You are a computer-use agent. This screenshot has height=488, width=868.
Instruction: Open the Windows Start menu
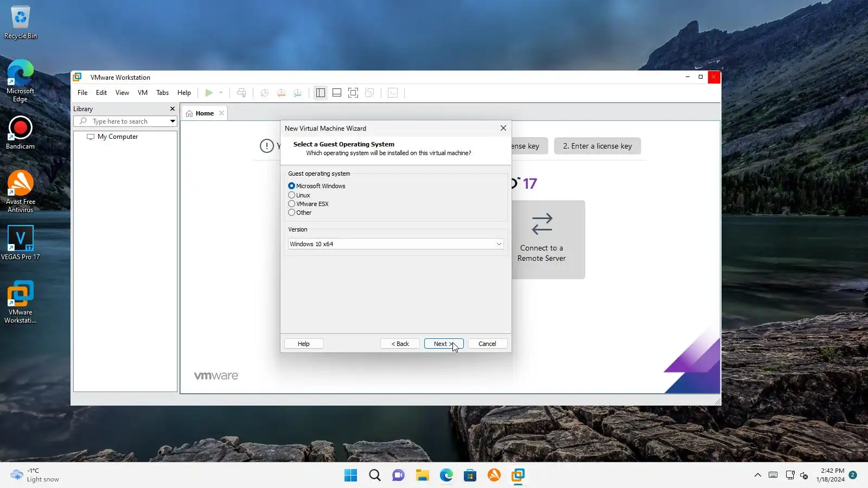pyautogui.click(x=351, y=476)
